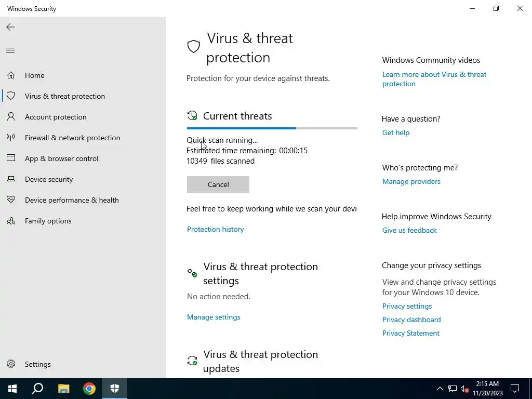Click 'Protection for your device against threats.'

point(258,78)
